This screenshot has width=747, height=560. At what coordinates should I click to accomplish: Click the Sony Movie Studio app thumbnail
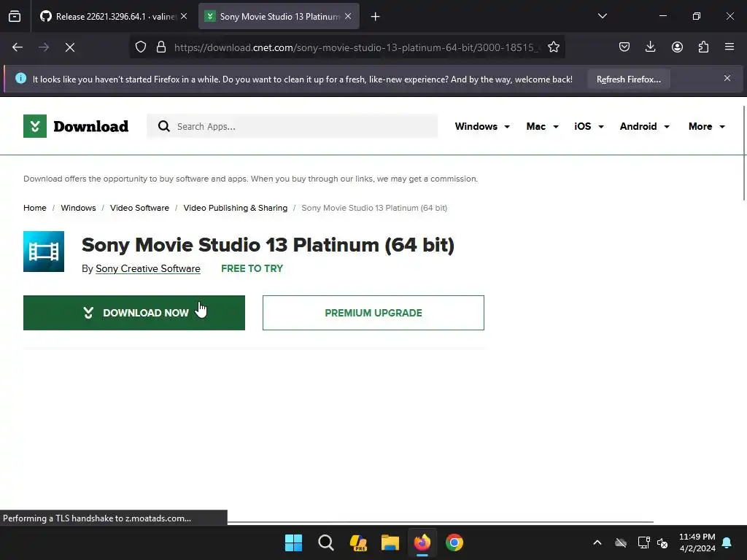pos(44,252)
